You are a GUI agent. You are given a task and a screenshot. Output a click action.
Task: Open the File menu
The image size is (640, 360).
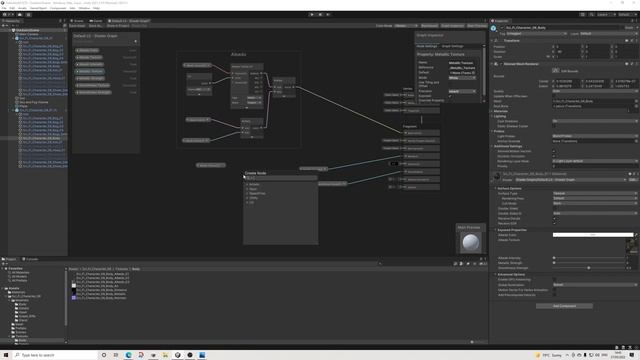tap(4, 8)
